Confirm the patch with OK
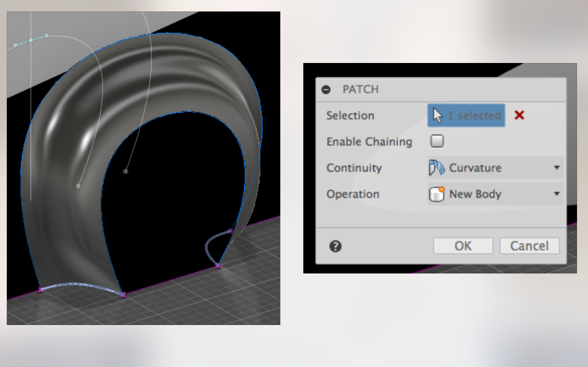Screen dimensions: 588x367 pos(463,246)
